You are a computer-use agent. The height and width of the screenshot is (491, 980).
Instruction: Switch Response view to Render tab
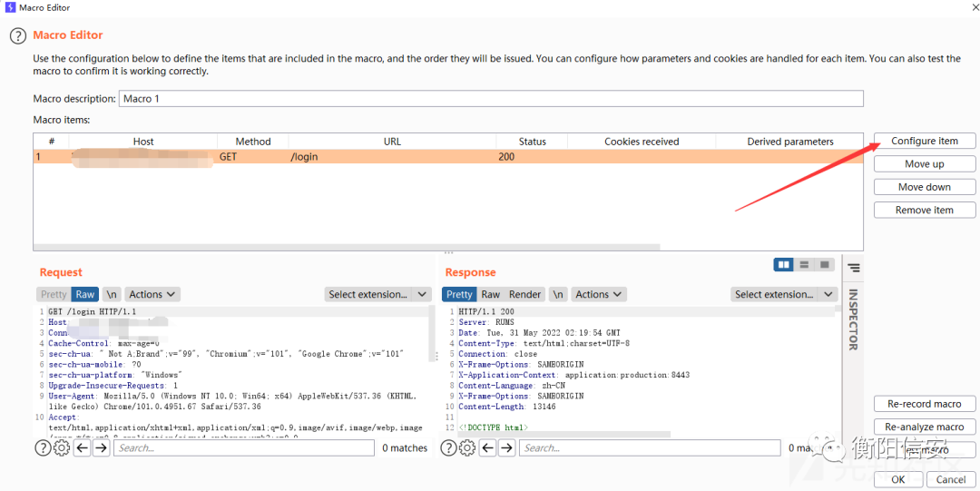524,294
